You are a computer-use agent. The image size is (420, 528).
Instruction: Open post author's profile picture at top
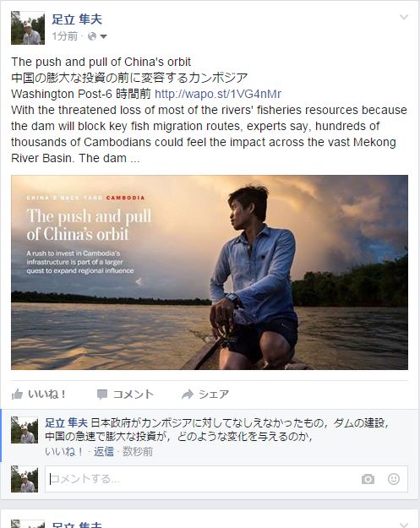pos(28,28)
